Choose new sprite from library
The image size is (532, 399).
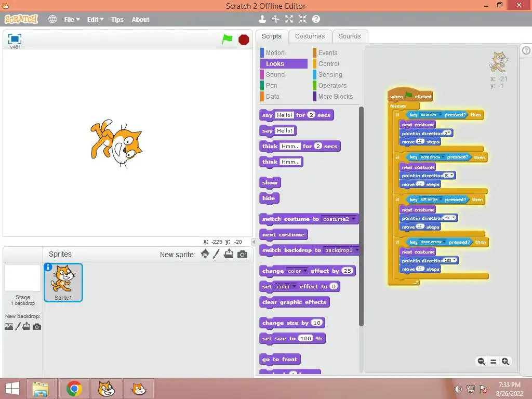205,254
